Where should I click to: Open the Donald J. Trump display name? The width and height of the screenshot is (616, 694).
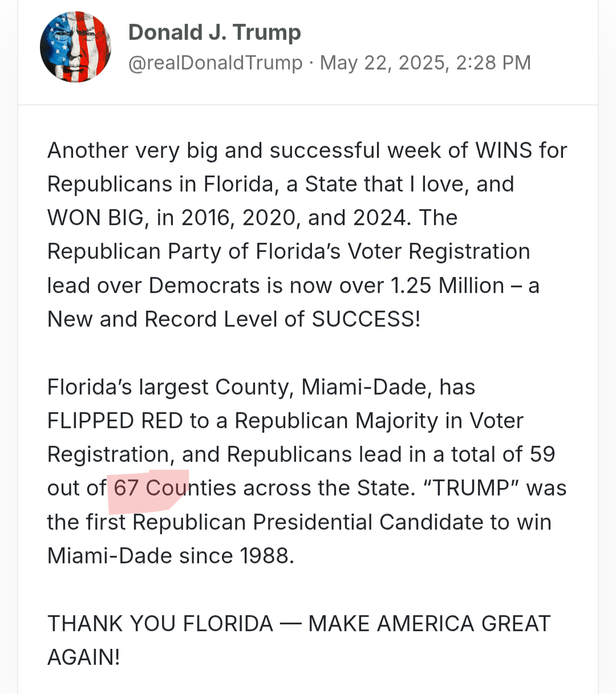click(x=214, y=33)
